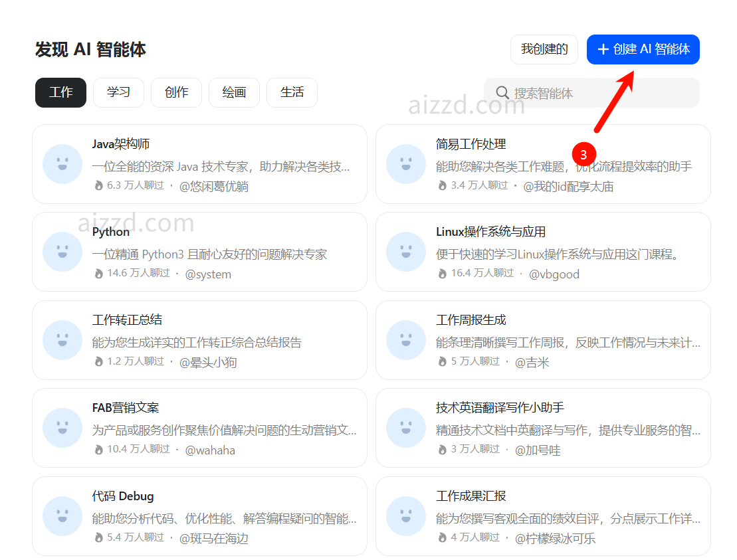Screen dimensions: 737x560
Task: Click the 创建 AI 智能体 button
Action: [x=643, y=49]
